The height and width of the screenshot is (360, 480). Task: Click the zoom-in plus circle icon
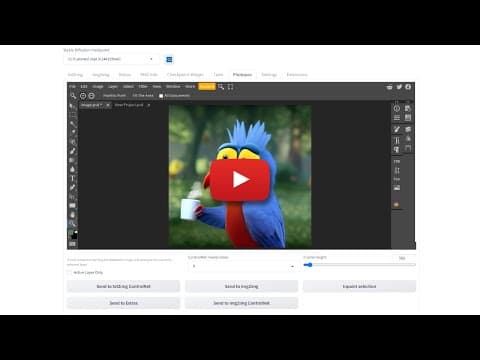(83, 96)
